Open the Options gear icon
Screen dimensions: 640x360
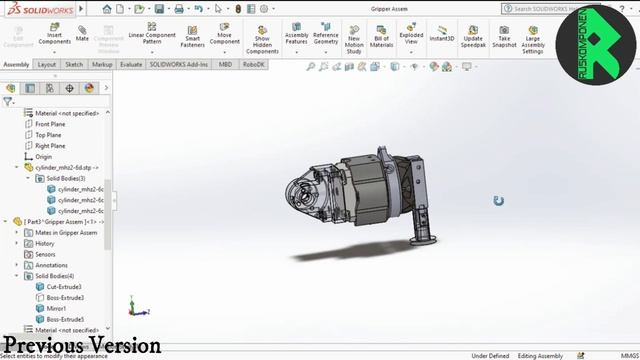tap(264, 9)
